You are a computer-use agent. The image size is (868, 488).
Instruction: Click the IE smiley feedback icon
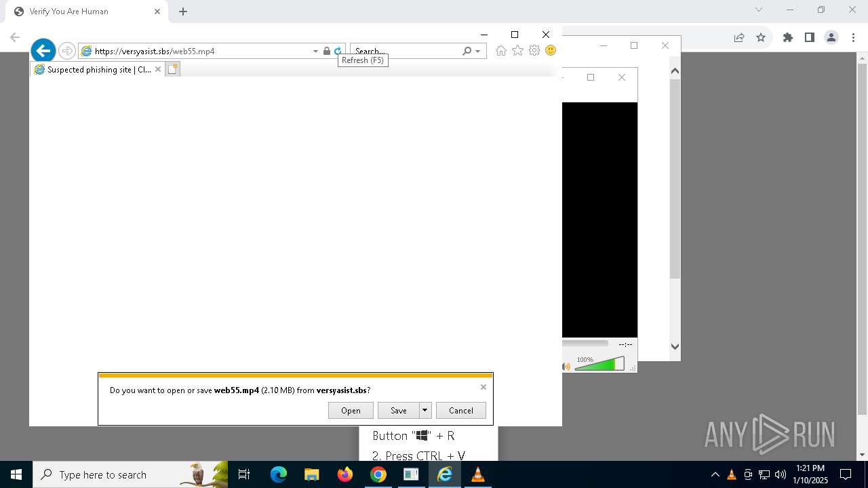pyautogui.click(x=551, y=51)
